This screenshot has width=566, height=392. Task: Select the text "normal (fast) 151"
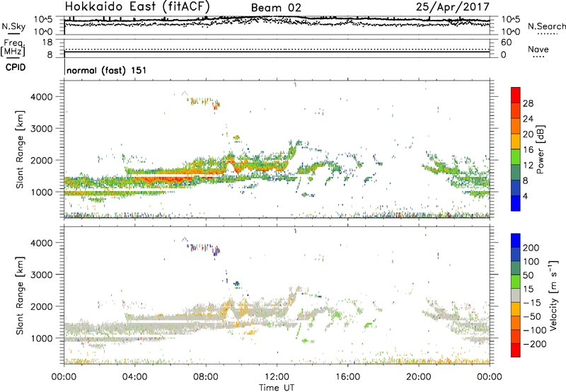point(107,70)
